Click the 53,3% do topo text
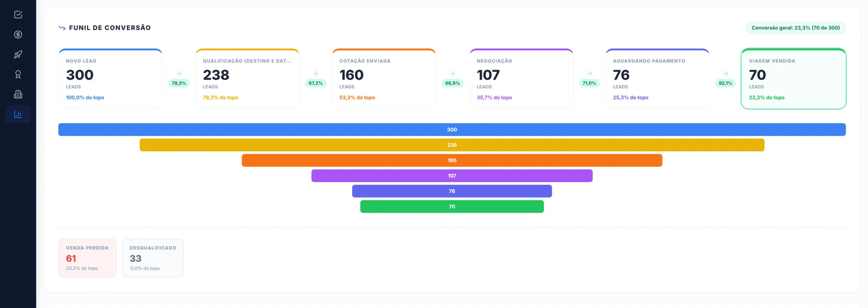This screenshot has height=308, width=868. click(x=357, y=98)
